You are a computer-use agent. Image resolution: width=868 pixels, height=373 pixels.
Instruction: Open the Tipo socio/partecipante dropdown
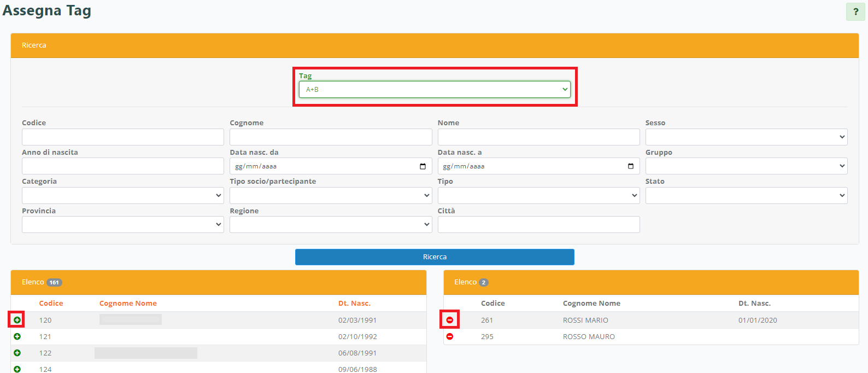tap(331, 195)
